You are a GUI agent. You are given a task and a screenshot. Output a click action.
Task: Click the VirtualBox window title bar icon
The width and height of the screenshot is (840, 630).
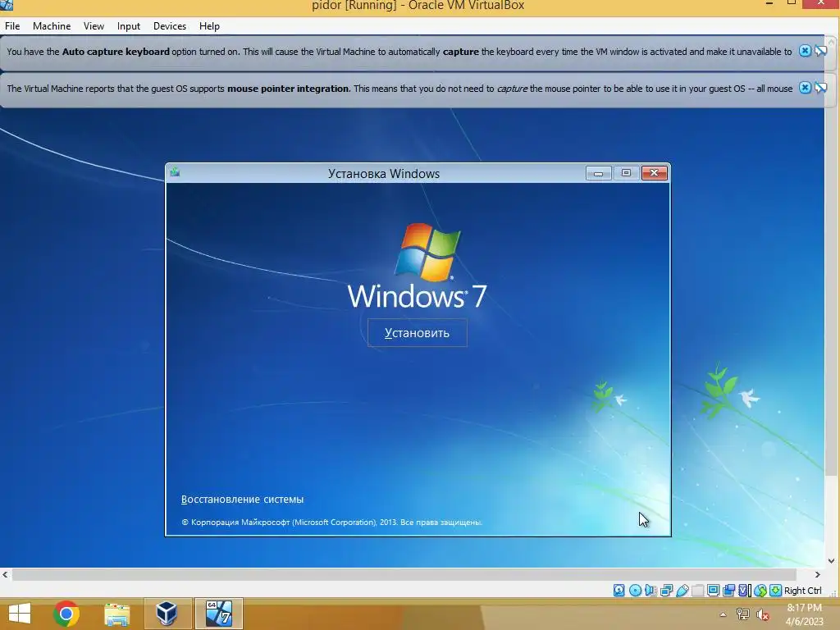click(x=7, y=5)
